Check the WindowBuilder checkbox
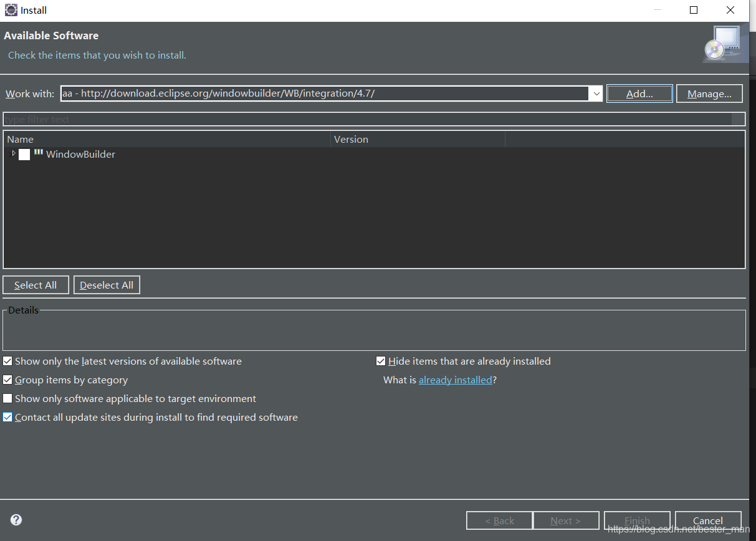Screen dimensions: 756x541 coord(24,155)
